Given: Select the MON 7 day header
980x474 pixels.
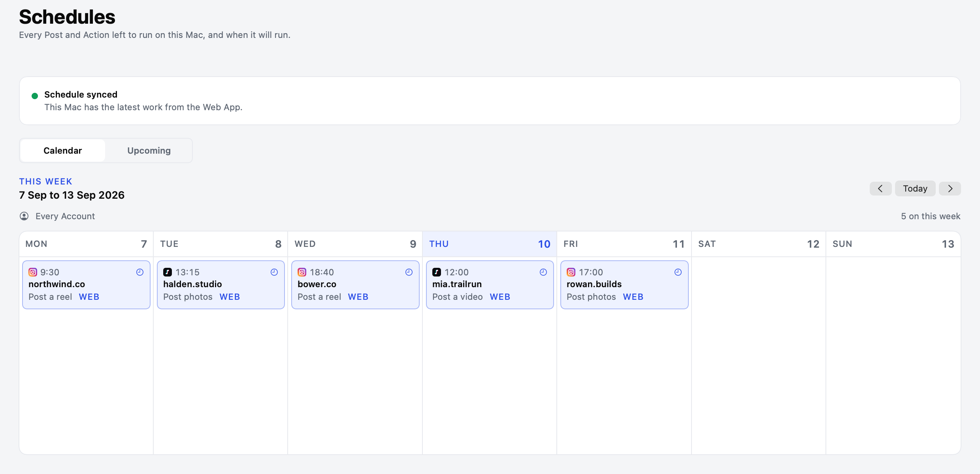Looking at the screenshot, I should tap(86, 244).
